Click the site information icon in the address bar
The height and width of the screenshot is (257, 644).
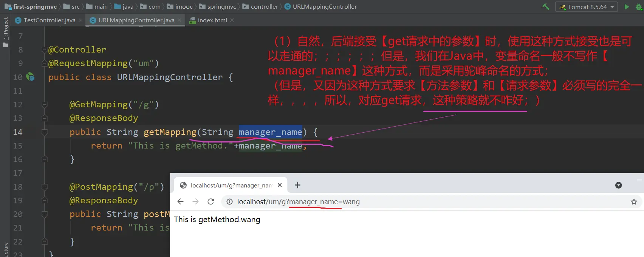point(229,202)
